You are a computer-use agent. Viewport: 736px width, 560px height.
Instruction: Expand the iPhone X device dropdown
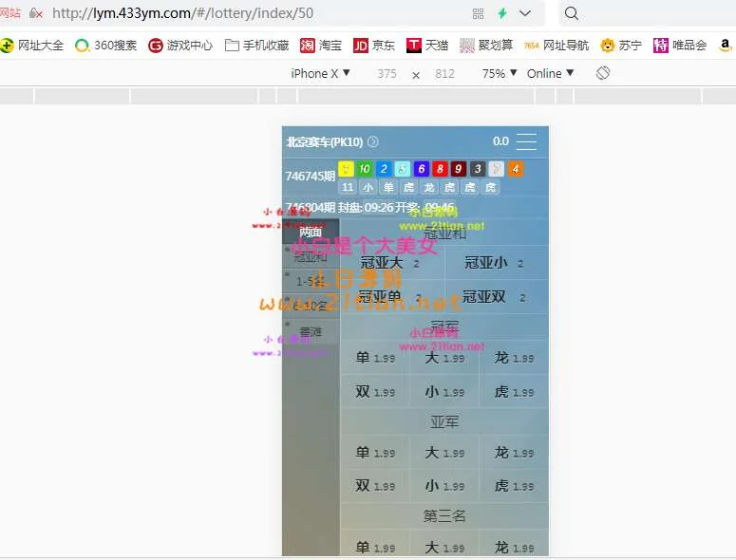[320, 73]
